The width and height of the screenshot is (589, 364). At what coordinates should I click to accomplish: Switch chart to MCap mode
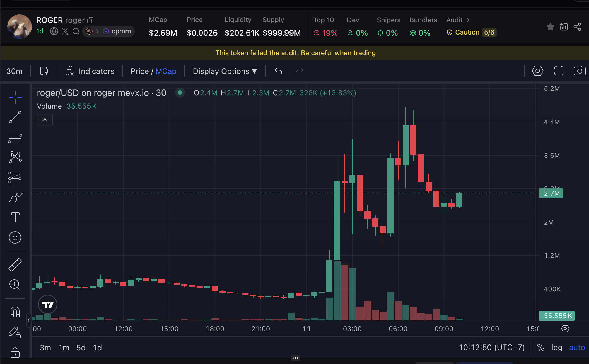point(166,71)
